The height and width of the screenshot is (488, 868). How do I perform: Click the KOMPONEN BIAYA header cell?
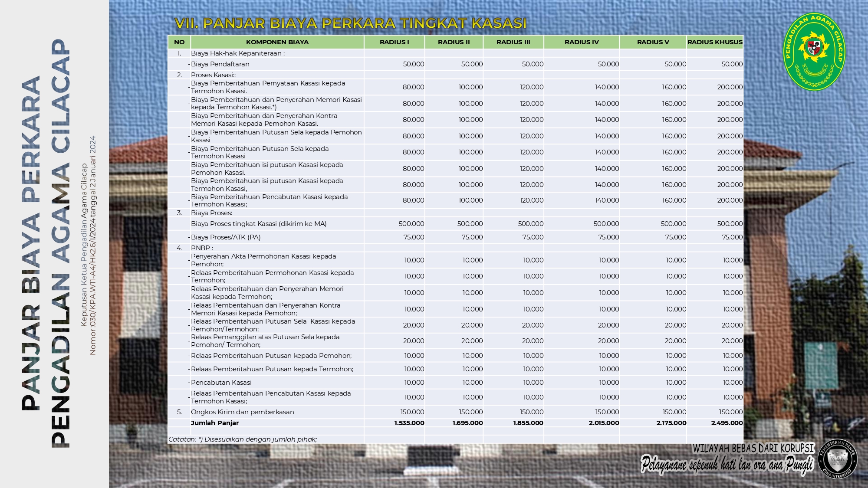(277, 42)
